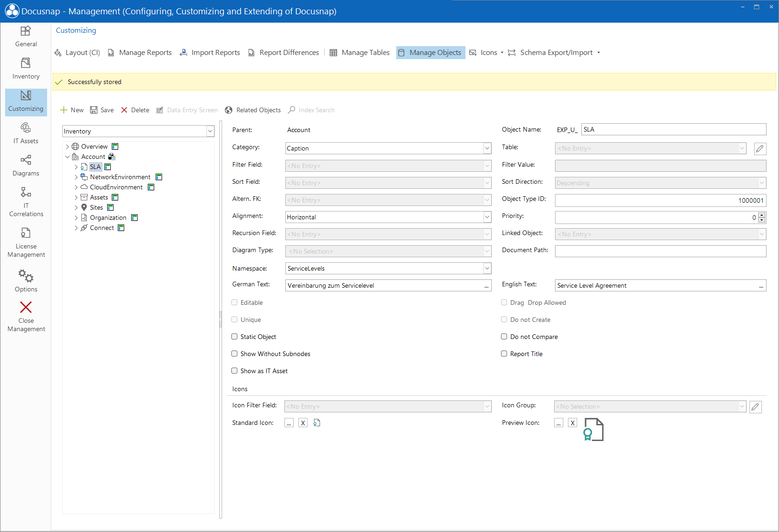Collapse the Account tree node
Screen dimensions: 779x532
tap(67, 157)
